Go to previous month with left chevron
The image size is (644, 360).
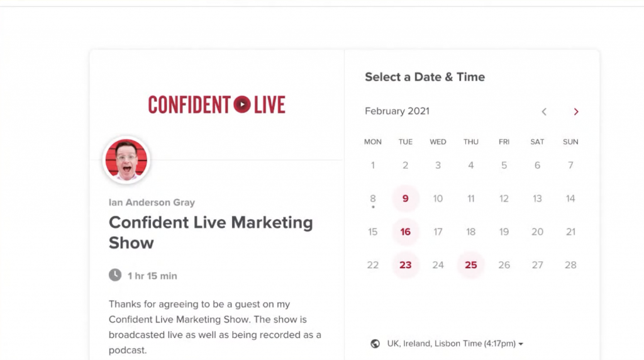coord(544,112)
